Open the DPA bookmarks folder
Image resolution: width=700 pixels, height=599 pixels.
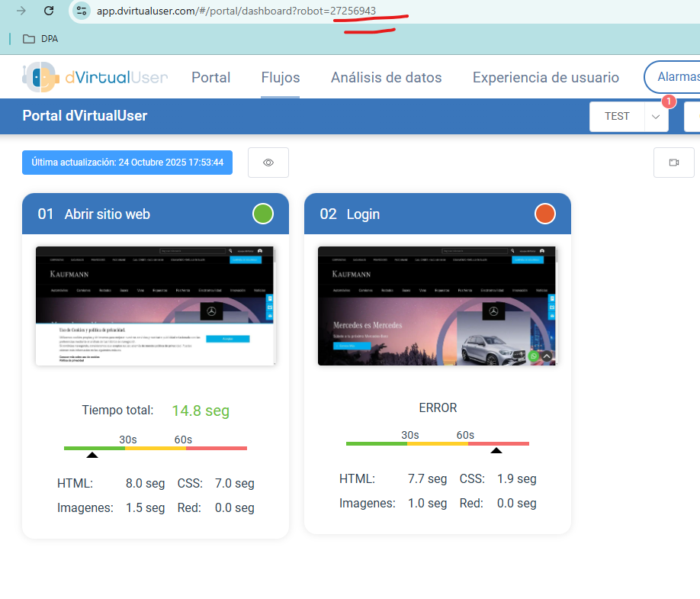[40, 39]
